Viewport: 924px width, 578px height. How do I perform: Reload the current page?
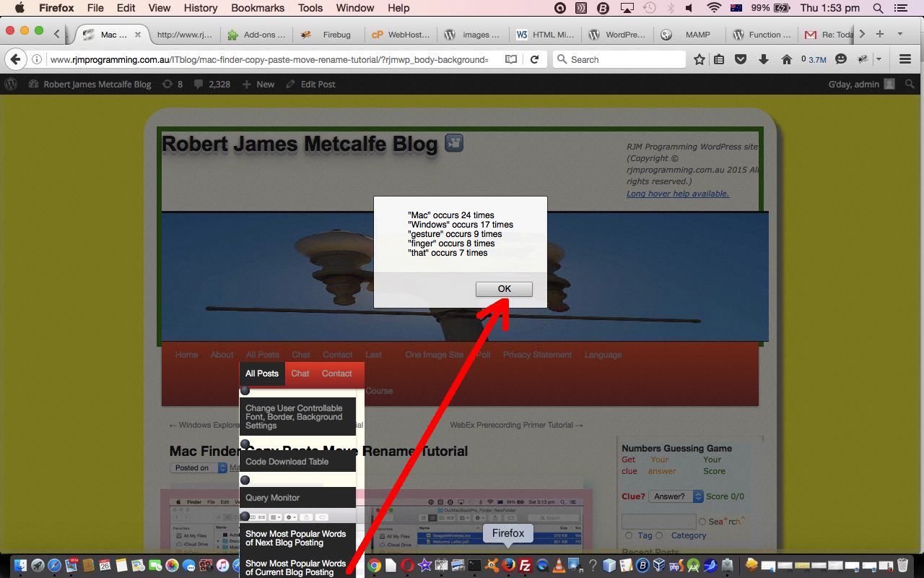point(534,59)
